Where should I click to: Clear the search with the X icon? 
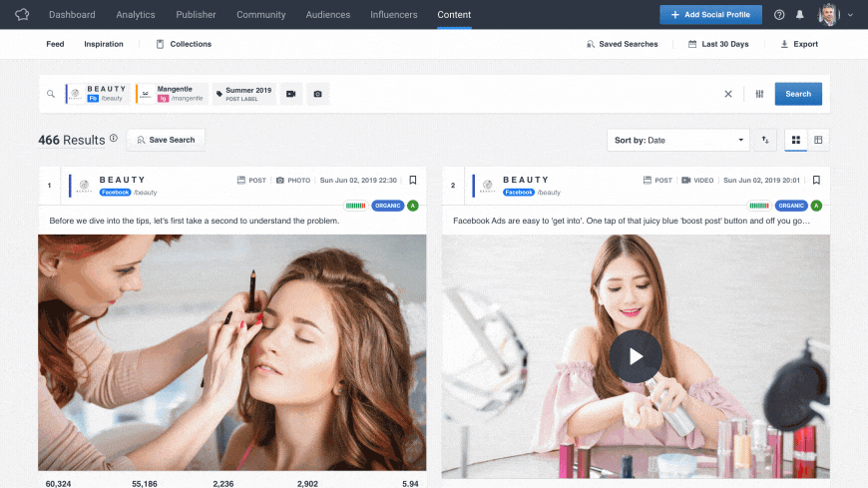coord(728,94)
